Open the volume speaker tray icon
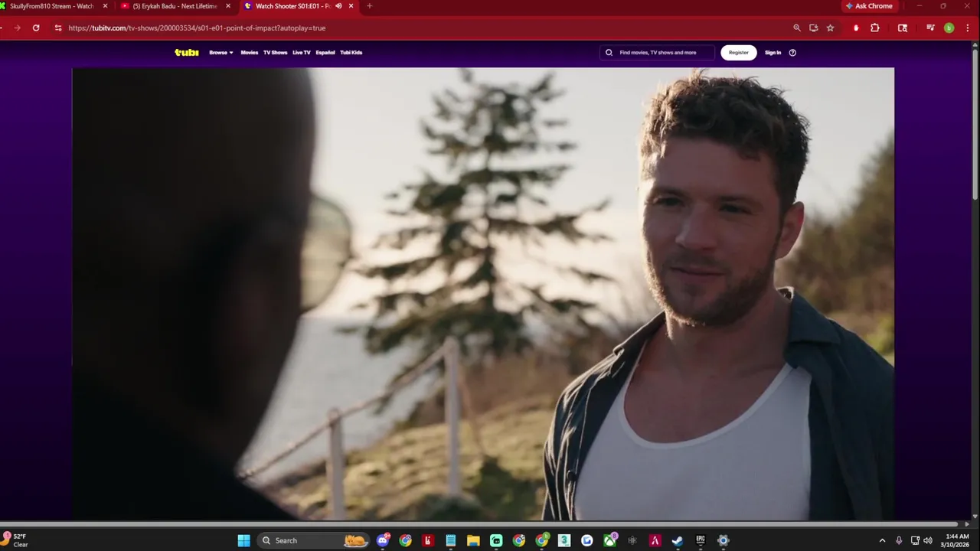The width and height of the screenshot is (980, 551). point(928,541)
